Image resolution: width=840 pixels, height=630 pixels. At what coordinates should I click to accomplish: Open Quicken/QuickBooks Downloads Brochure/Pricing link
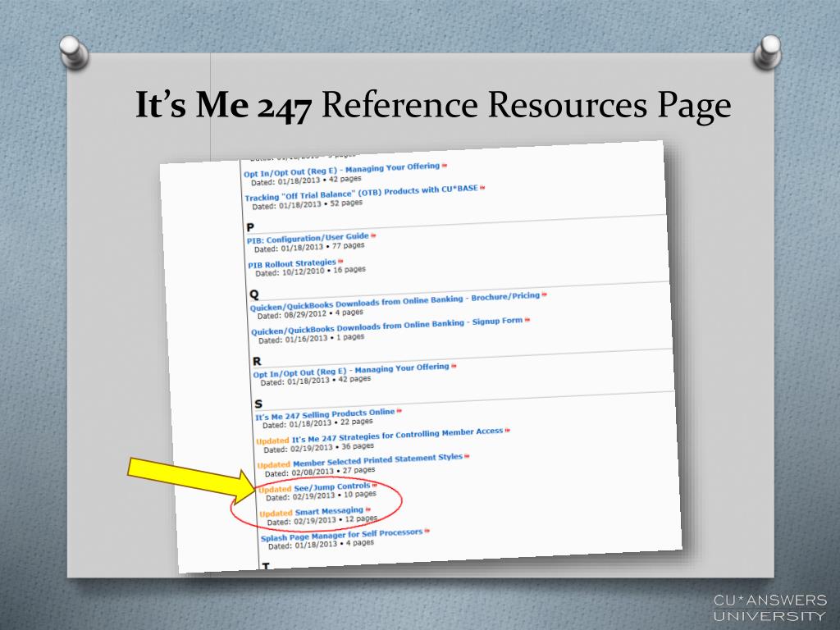pyautogui.click(x=395, y=302)
